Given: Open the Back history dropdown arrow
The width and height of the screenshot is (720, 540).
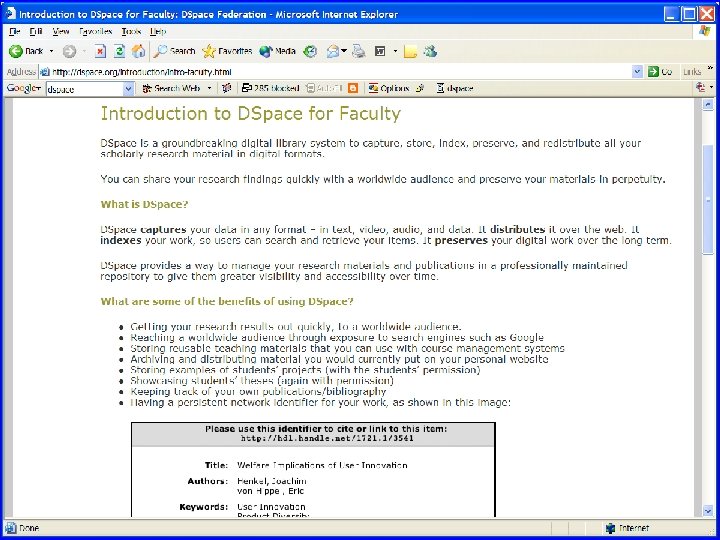Looking at the screenshot, I should point(51,51).
